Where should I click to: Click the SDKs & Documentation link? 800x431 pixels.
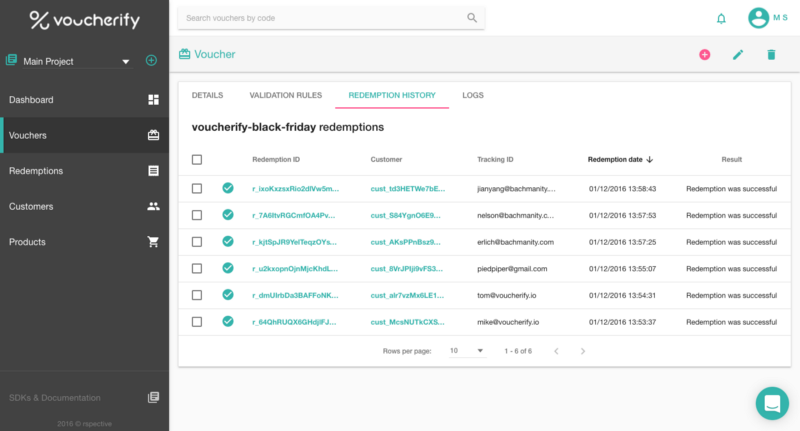coord(55,398)
